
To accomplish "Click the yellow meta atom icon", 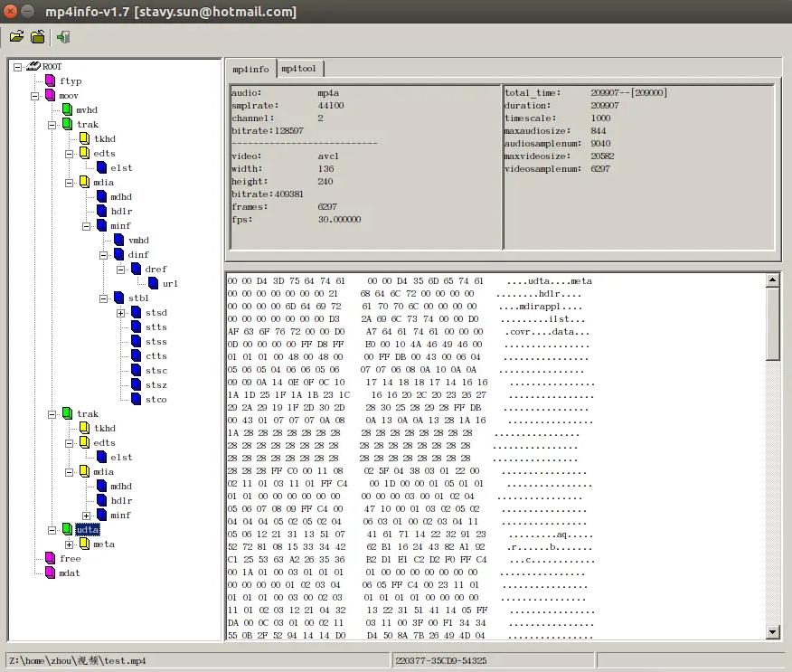I will coord(84,544).
